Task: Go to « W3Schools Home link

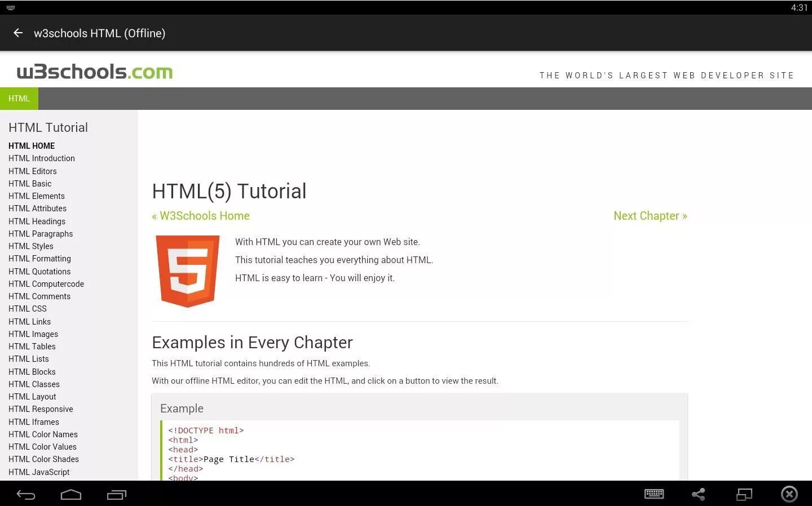Action: [201, 216]
